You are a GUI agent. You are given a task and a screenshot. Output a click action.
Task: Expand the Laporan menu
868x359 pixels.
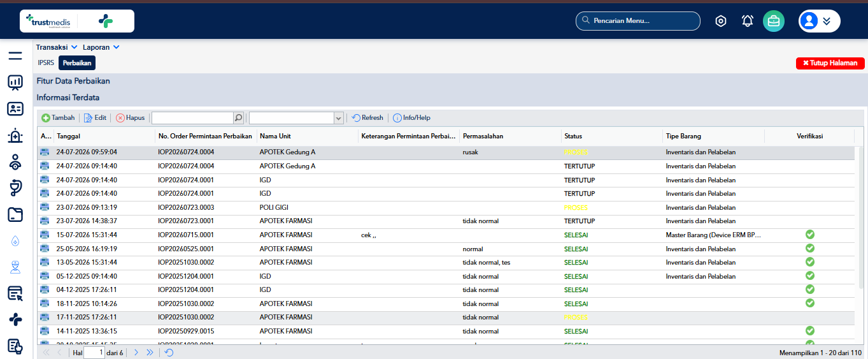[x=101, y=47]
